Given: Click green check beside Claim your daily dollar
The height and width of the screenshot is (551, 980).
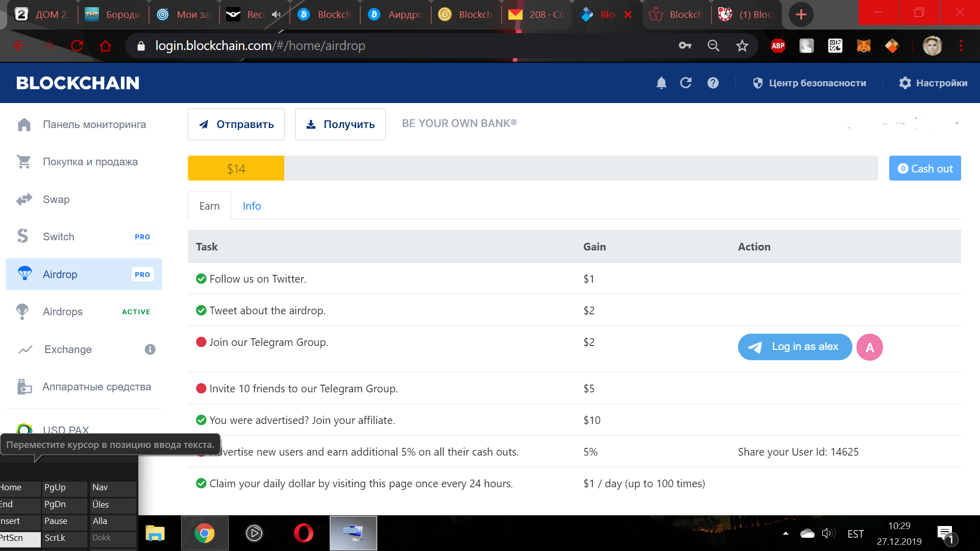Looking at the screenshot, I should [x=201, y=483].
